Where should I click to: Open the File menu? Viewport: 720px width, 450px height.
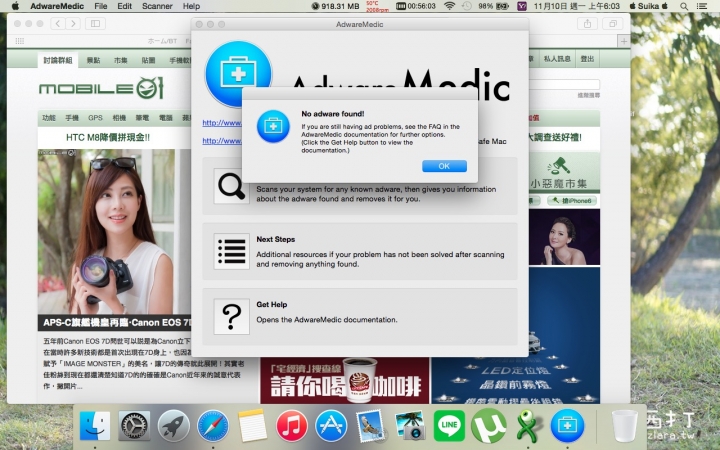coord(101,6)
